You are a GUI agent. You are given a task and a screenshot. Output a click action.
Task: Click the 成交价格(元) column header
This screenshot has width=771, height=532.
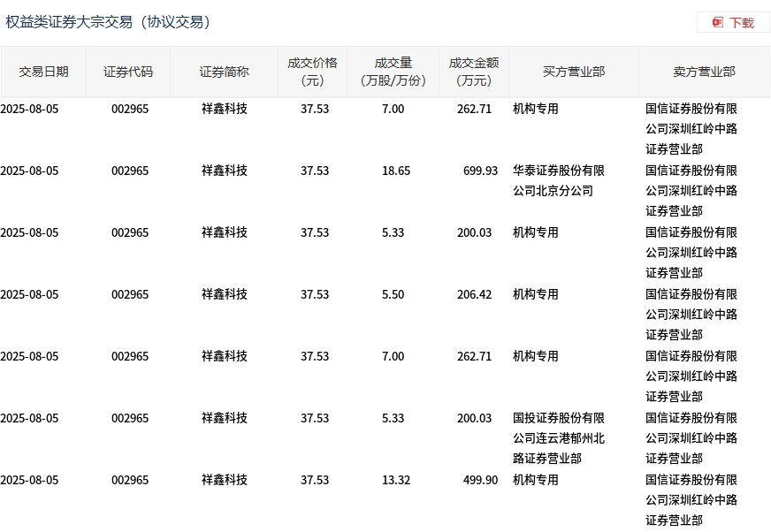click(x=312, y=72)
